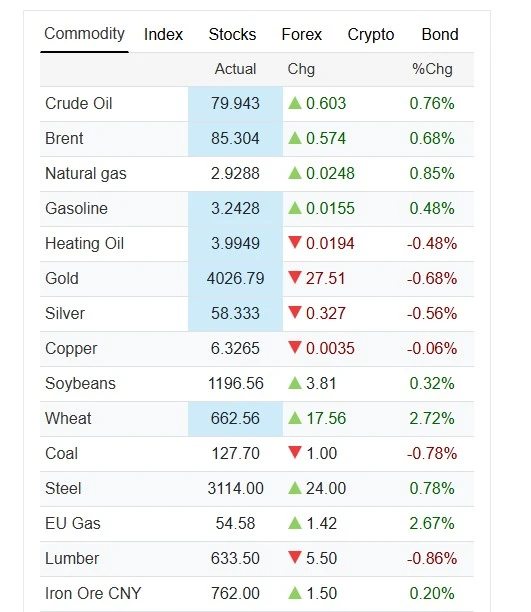Click the red down arrow for Heating Oil
531x612 pixels.
295,242
